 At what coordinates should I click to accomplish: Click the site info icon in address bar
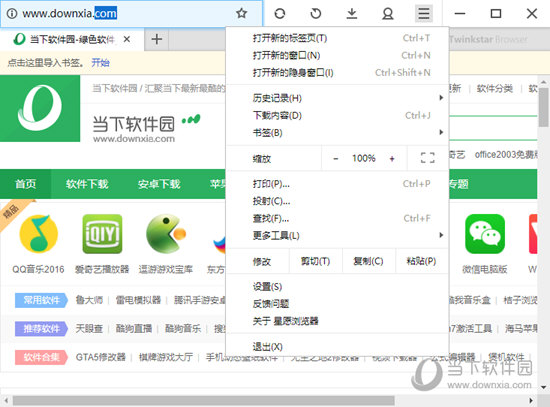pyautogui.click(x=12, y=14)
